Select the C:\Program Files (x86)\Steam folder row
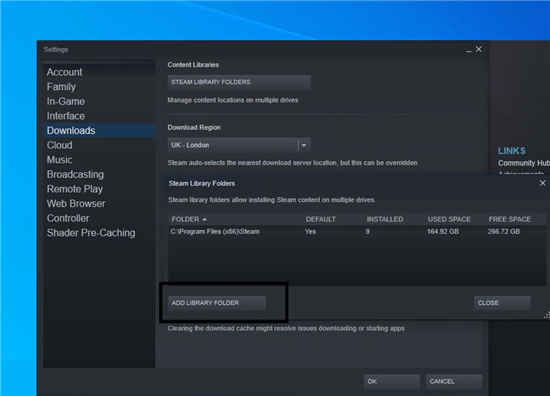The width and height of the screenshot is (550, 396). (x=356, y=231)
